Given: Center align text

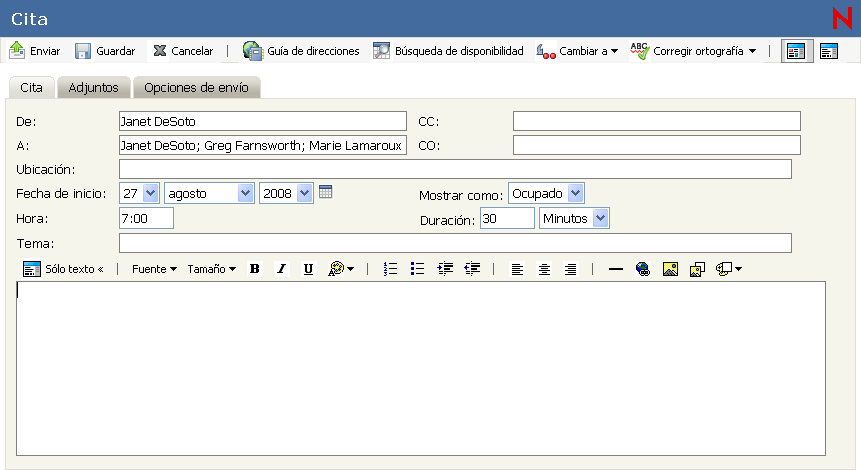Looking at the screenshot, I should click(x=544, y=269).
